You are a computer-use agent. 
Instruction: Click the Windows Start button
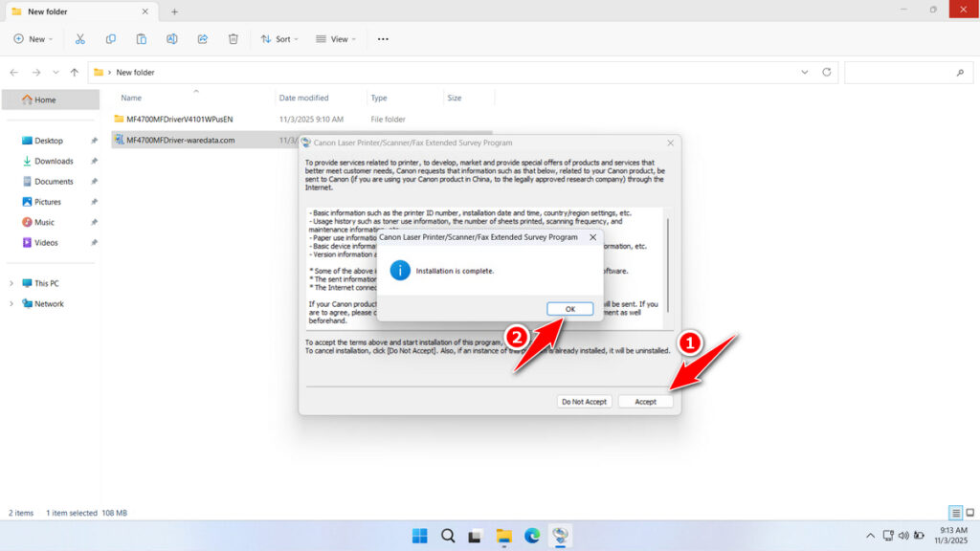pyautogui.click(x=419, y=536)
